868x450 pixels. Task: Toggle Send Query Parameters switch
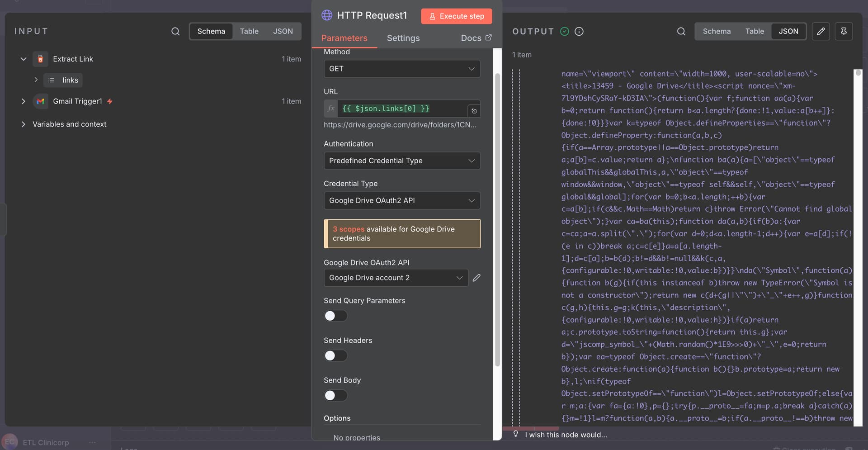click(x=335, y=316)
